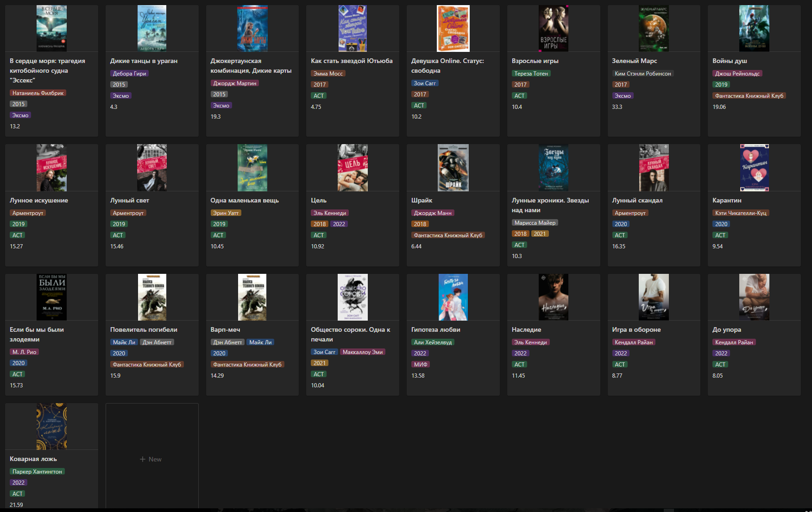This screenshot has width=812, height=512.
Task: Click the "Лунный свет" card title
Action: coord(130,200)
